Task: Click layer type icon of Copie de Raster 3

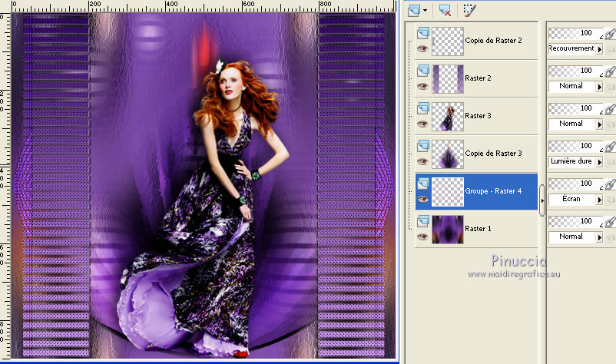Action: point(422,146)
